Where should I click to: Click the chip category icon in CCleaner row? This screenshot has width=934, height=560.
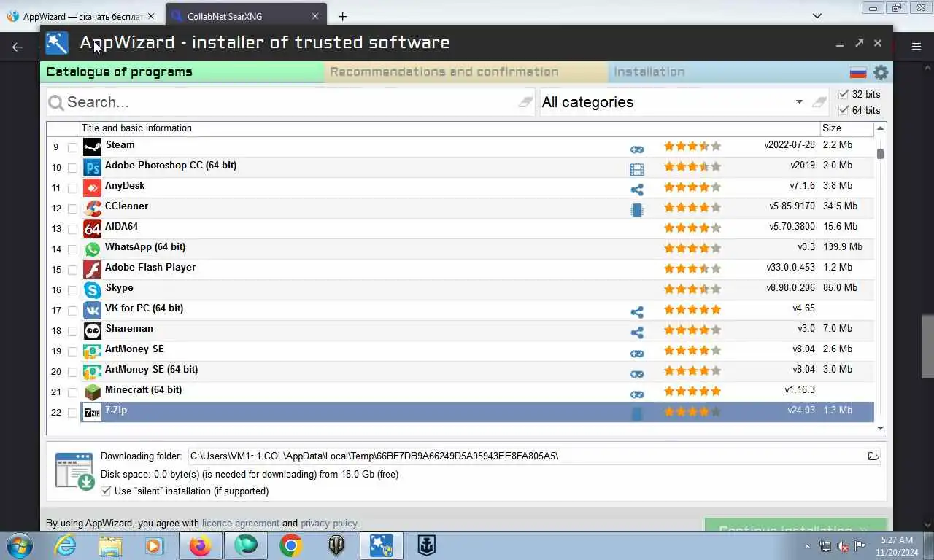point(637,210)
